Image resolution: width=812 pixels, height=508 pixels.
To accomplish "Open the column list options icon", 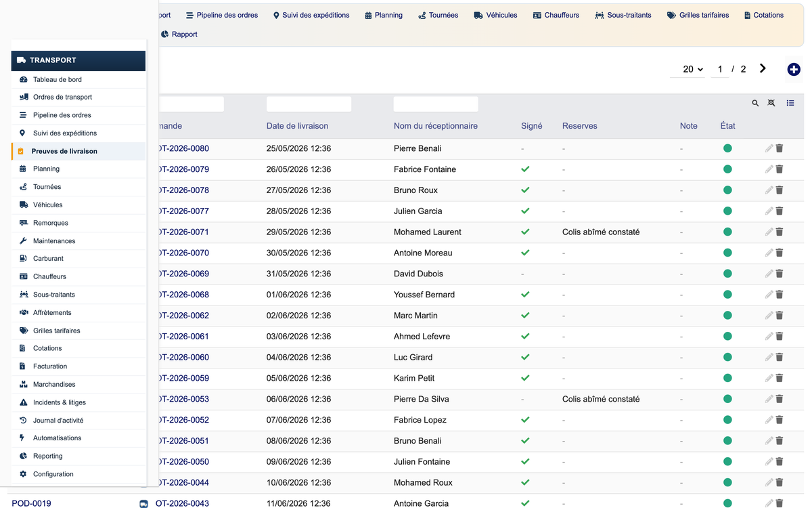I will [x=790, y=103].
